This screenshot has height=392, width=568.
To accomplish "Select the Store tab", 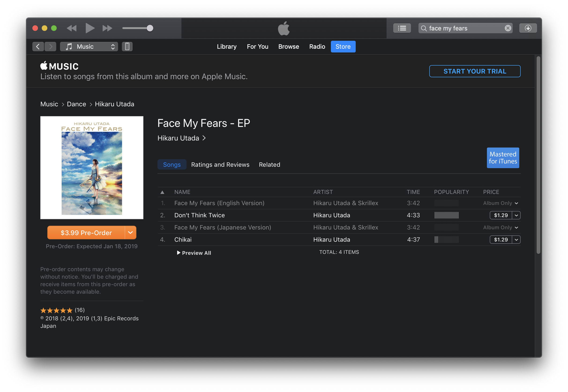I will (343, 46).
